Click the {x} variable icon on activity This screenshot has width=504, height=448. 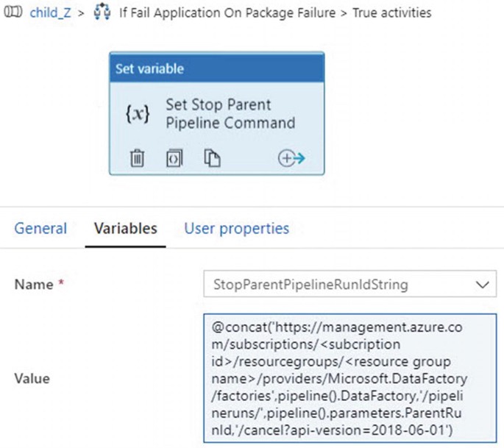tap(138, 113)
